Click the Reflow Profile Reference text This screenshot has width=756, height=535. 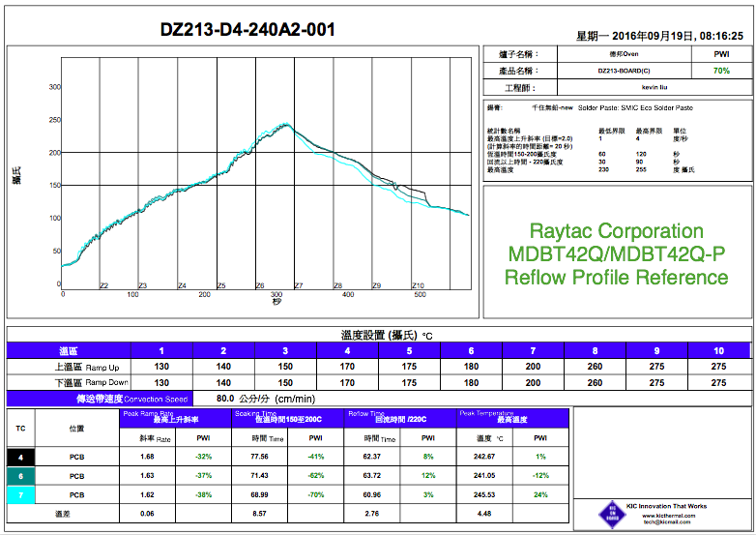pyautogui.click(x=616, y=277)
